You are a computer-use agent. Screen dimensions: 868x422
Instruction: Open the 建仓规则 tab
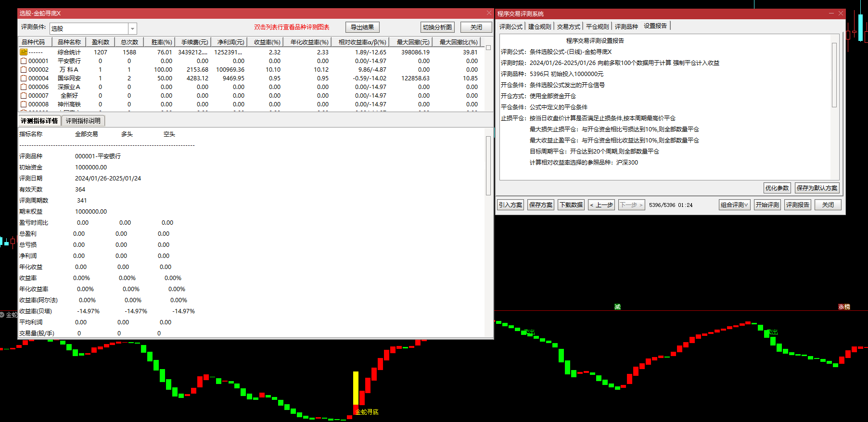(x=540, y=26)
